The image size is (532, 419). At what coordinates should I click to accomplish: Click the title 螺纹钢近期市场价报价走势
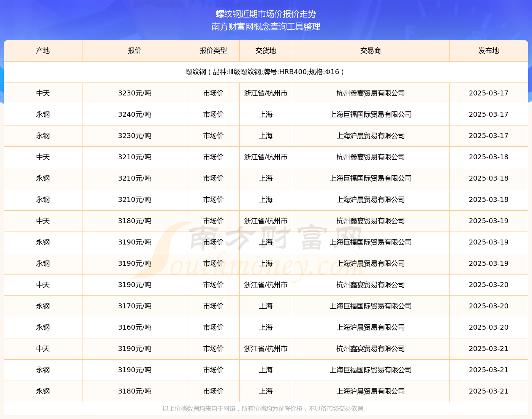pyautogui.click(x=266, y=14)
